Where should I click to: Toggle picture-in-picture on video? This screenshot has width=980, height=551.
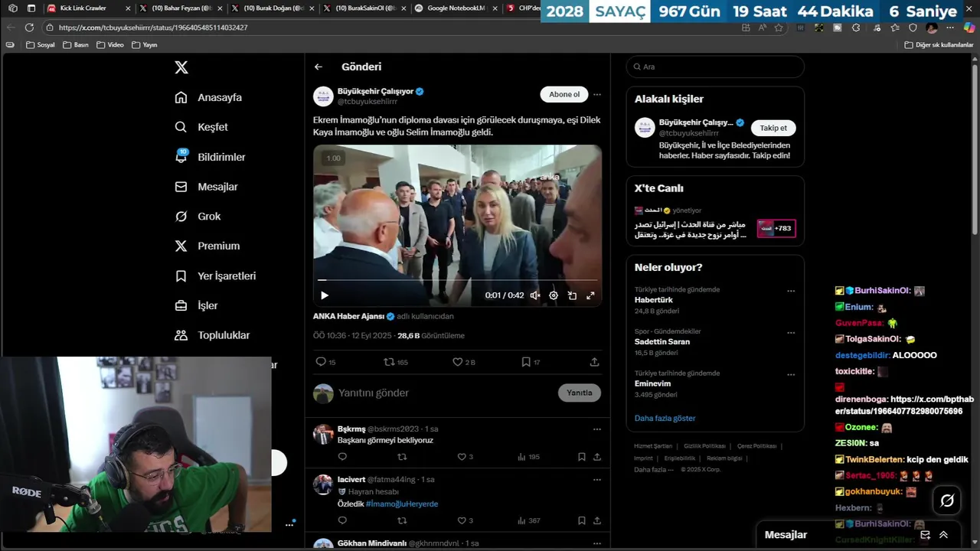(572, 295)
